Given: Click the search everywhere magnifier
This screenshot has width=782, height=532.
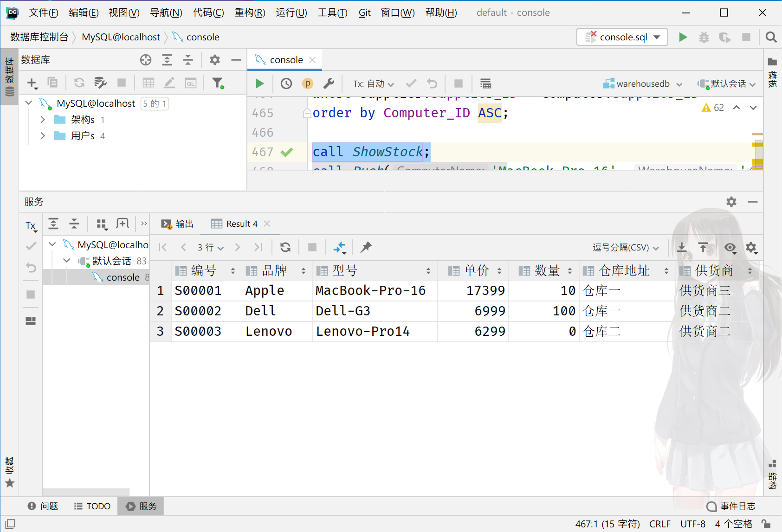Looking at the screenshot, I should click(x=771, y=37).
